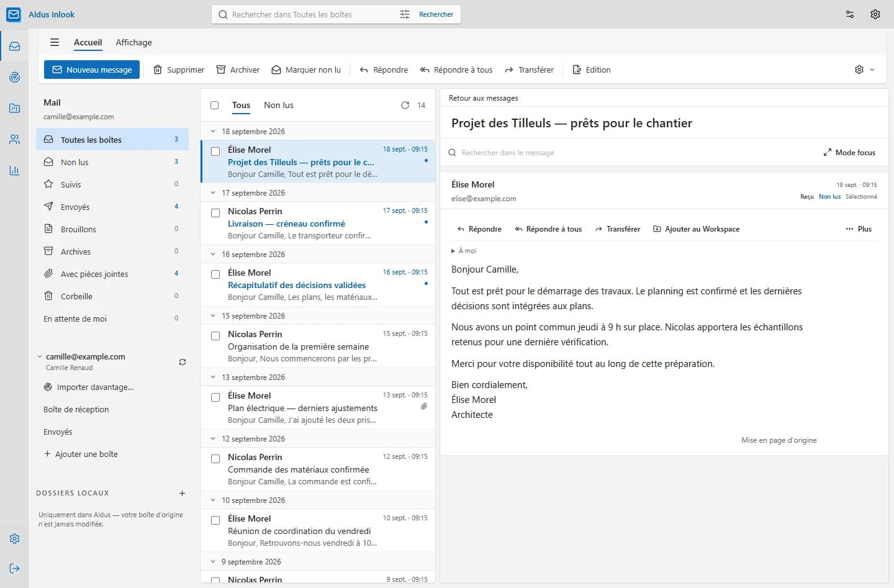Click Retour aux messages link
Viewport: 894px width, 588px height.
click(483, 98)
